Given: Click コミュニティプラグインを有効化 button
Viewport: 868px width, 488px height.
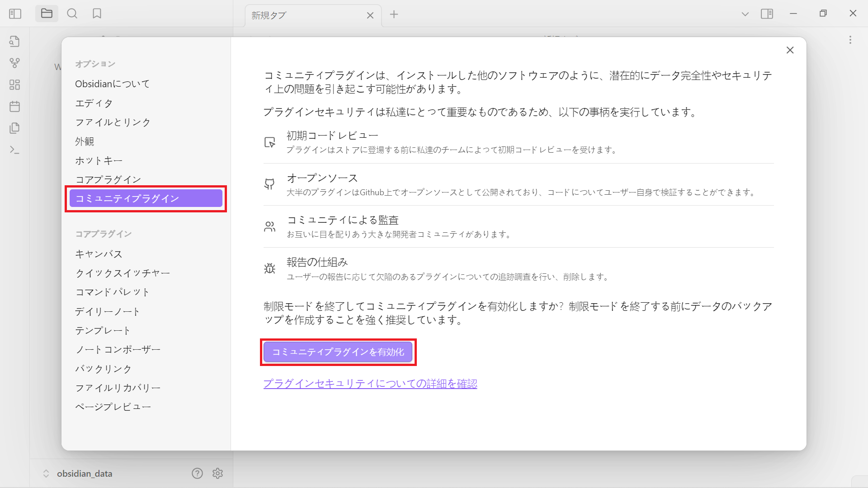Looking at the screenshot, I should (x=338, y=352).
